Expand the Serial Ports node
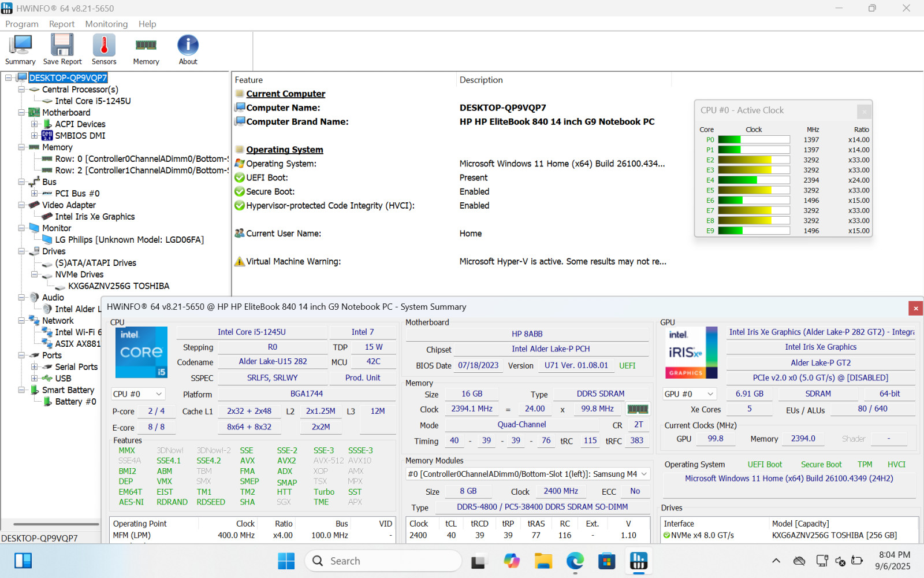 [x=35, y=367]
